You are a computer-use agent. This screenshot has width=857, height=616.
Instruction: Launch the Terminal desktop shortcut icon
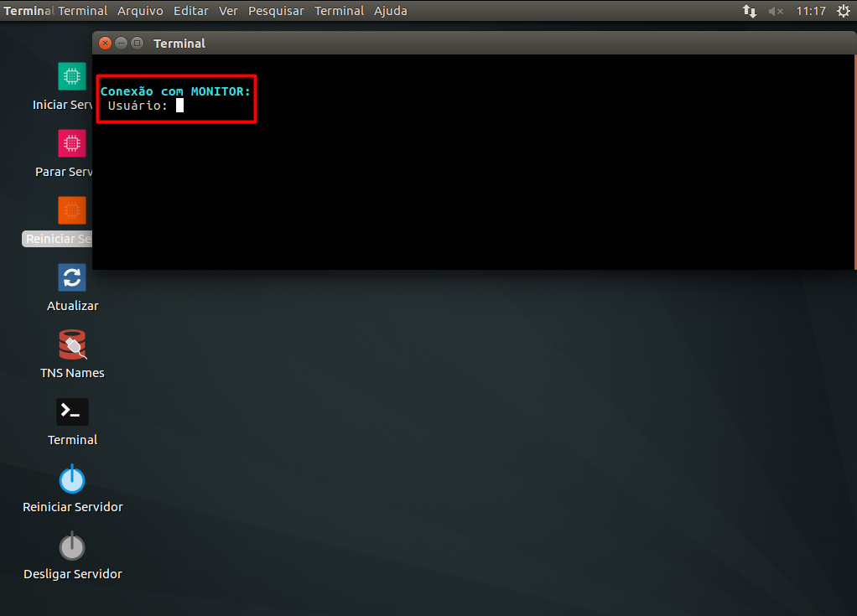point(72,412)
